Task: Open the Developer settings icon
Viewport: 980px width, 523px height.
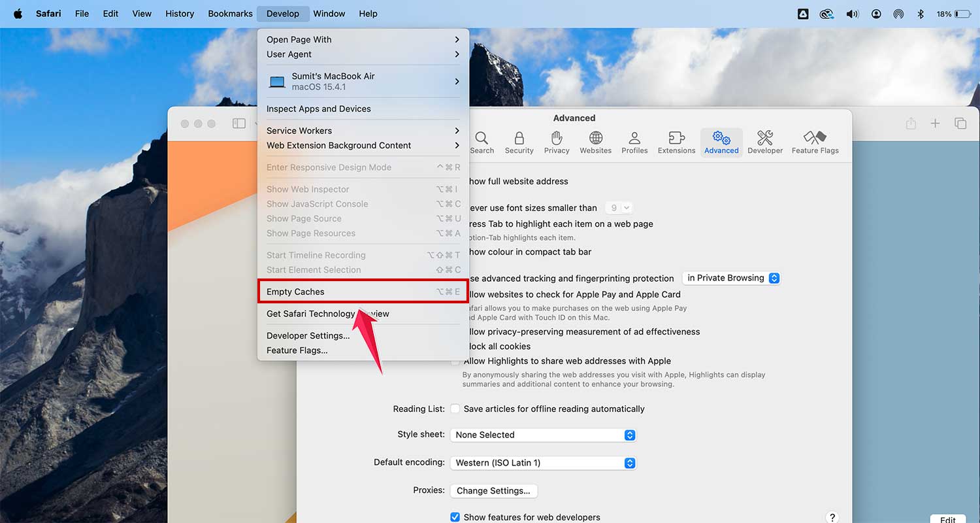Action: click(765, 143)
